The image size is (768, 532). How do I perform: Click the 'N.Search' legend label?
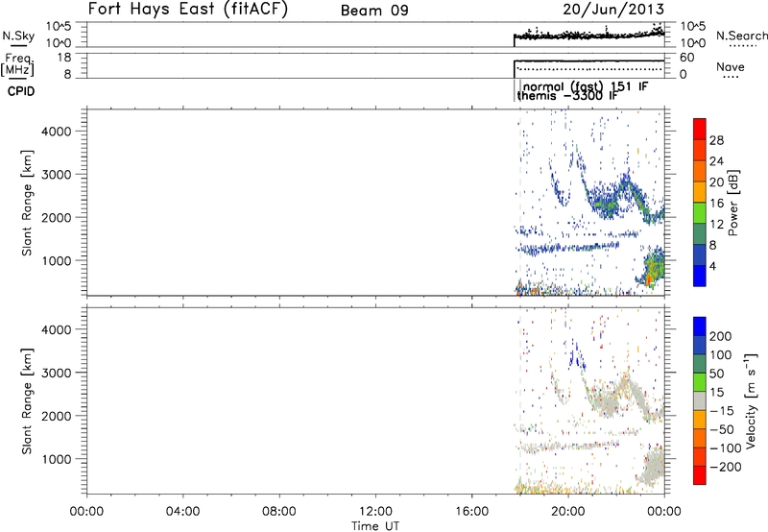(741, 36)
